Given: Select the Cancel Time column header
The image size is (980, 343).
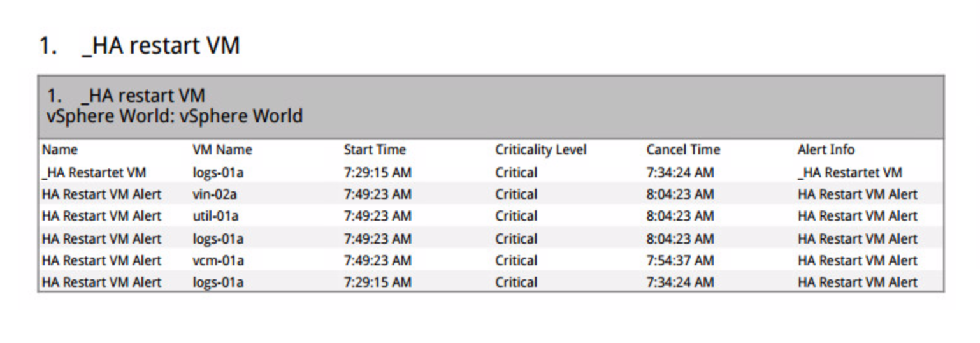Looking at the screenshot, I should (x=683, y=150).
